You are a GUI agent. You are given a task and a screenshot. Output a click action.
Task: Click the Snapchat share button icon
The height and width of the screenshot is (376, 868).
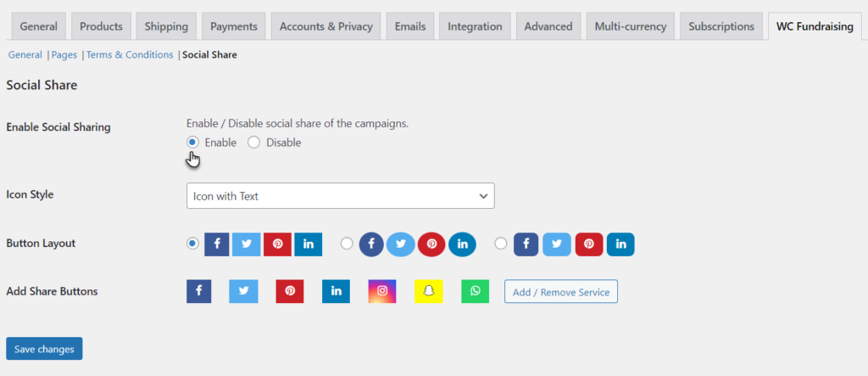428,291
